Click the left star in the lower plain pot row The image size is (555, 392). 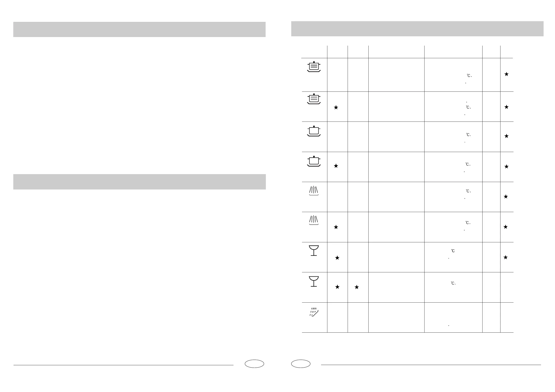tap(336, 166)
